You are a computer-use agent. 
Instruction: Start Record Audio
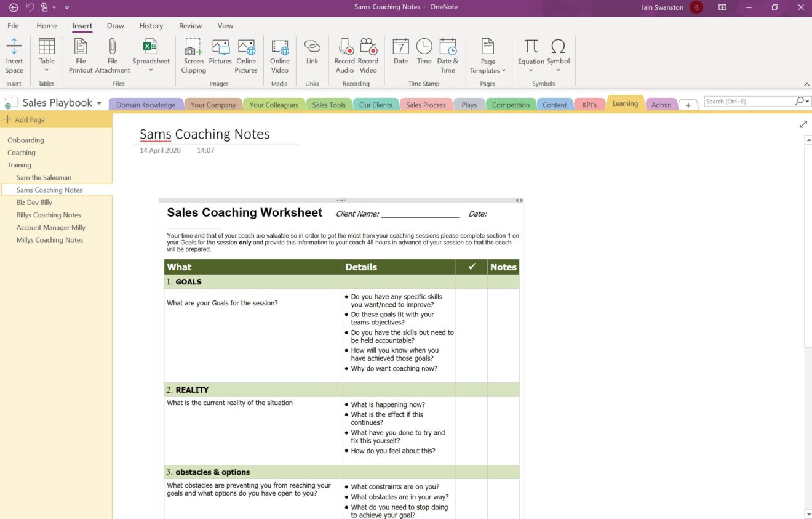click(x=344, y=55)
